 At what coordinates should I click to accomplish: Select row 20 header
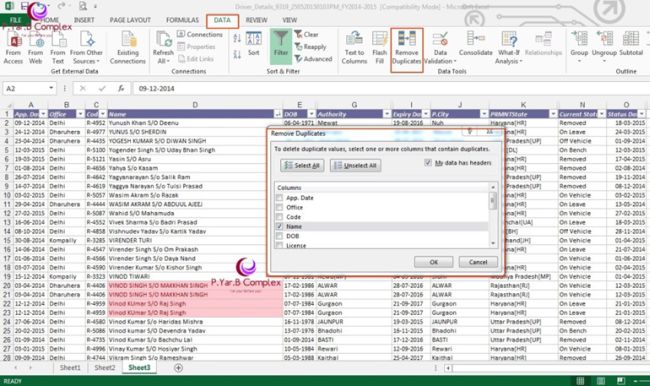[x=7, y=286]
